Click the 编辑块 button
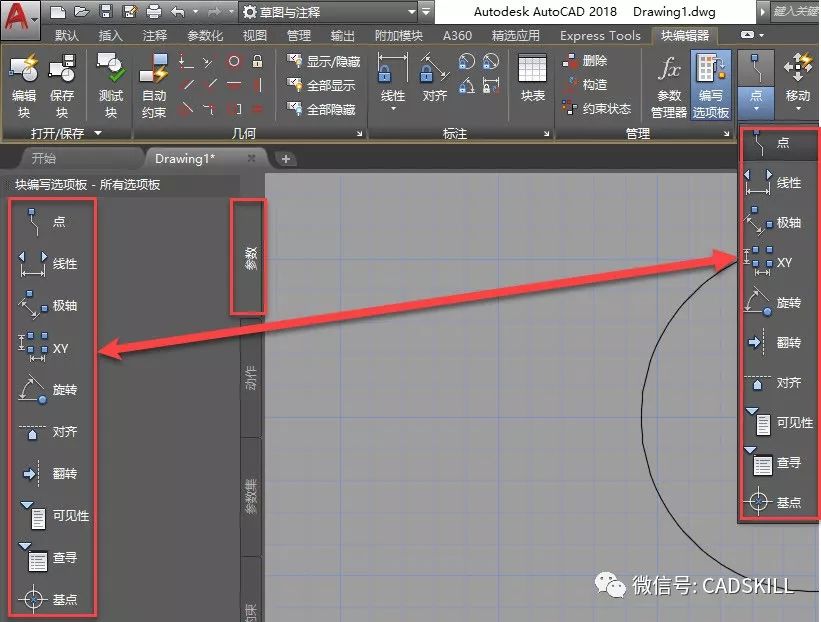The width and height of the screenshot is (821, 622). (x=24, y=86)
